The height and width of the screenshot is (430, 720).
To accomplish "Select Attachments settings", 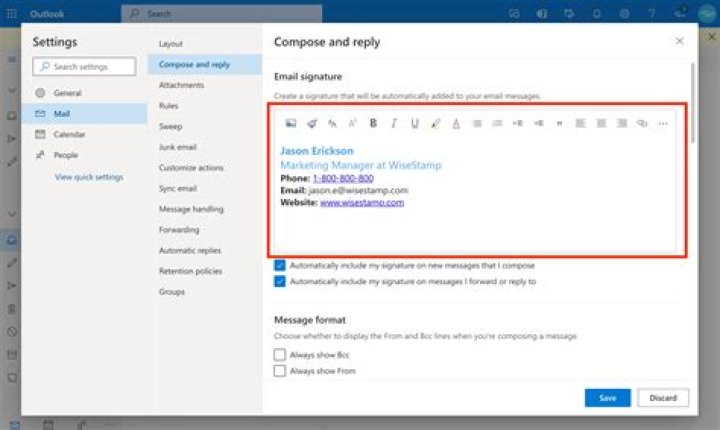I will tap(205, 85).
